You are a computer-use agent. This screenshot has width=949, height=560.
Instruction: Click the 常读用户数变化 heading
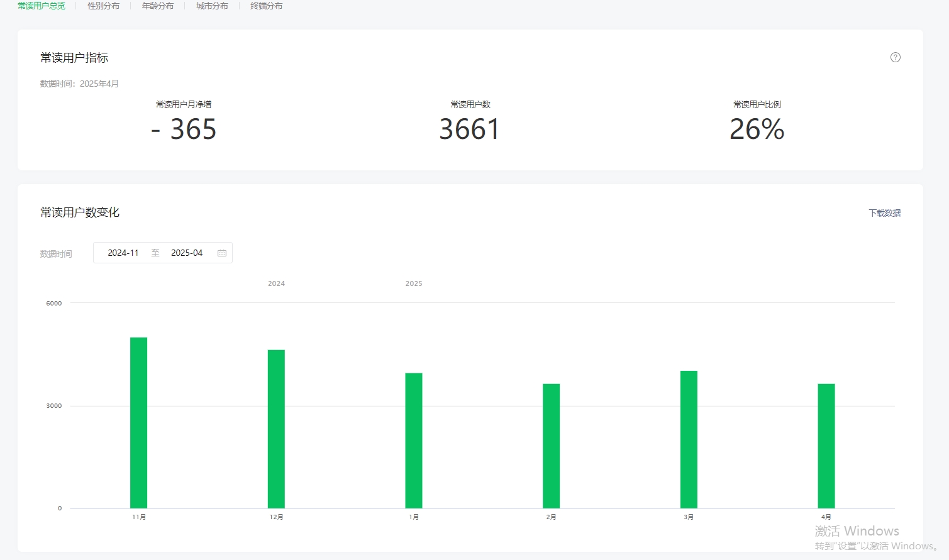click(80, 212)
